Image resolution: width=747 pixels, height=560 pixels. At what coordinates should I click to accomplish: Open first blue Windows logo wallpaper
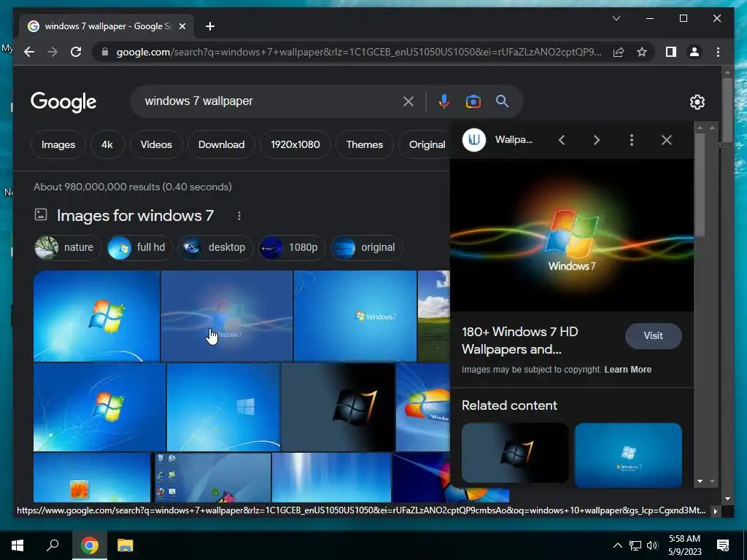[97, 316]
